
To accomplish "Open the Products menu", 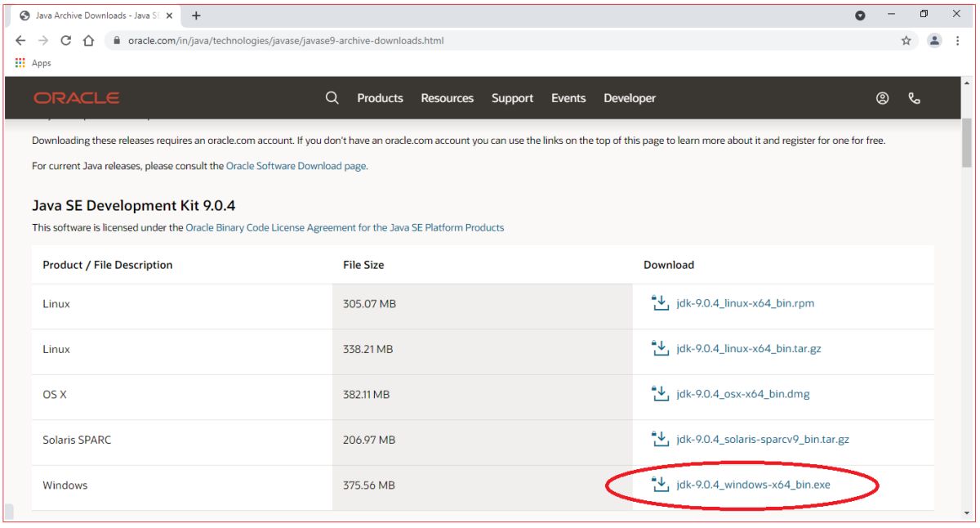I will [380, 98].
